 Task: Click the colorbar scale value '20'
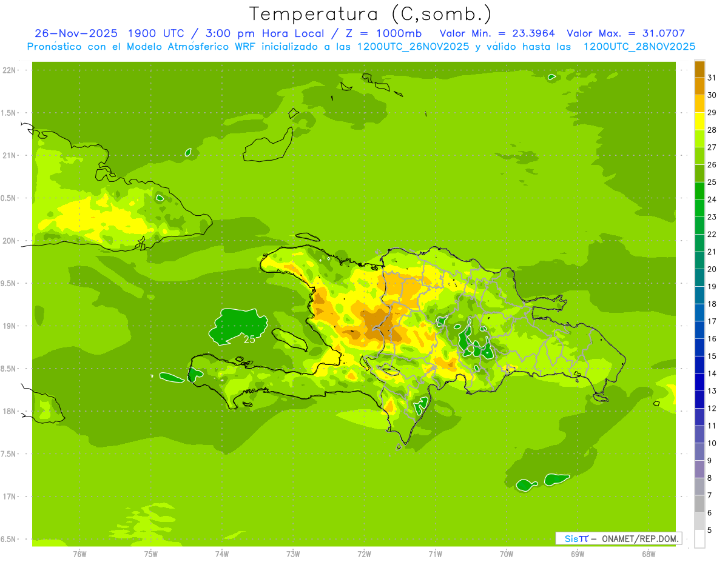tap(712, 269)
